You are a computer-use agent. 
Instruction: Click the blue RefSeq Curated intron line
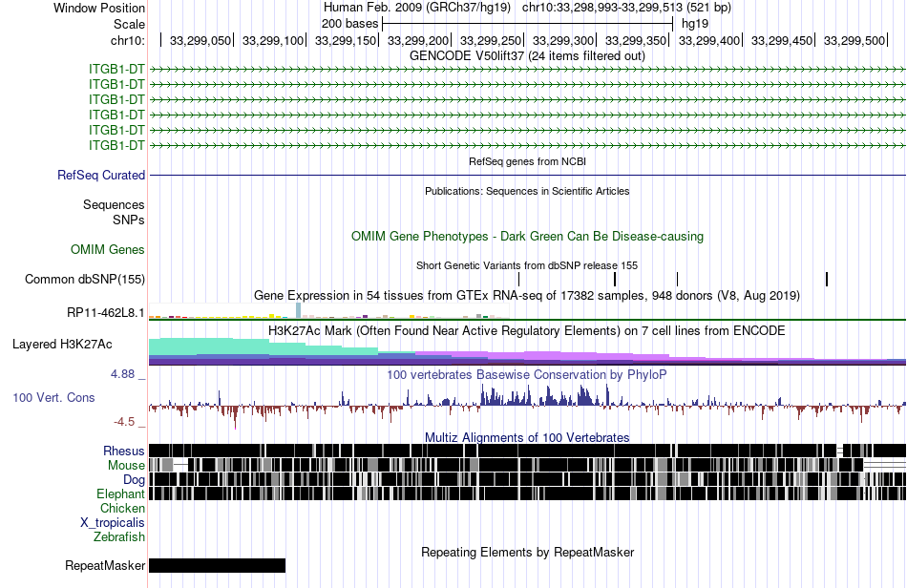coord(527,176)
